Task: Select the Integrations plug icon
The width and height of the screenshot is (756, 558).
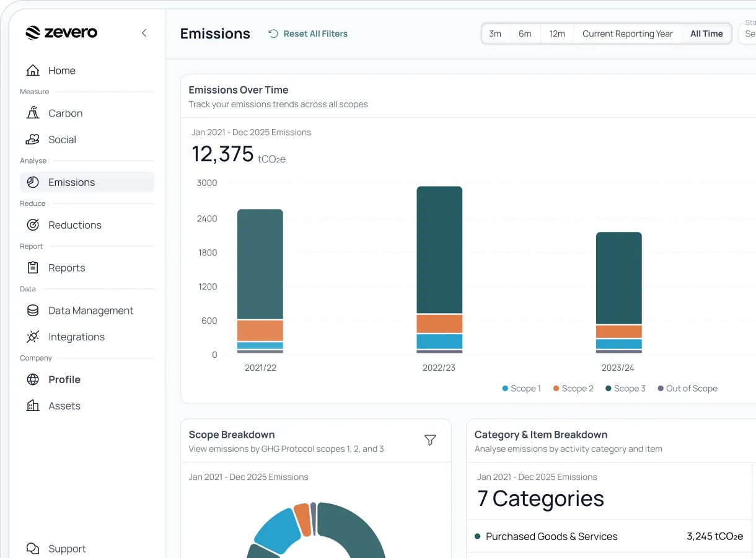Action: click(x=33, y=337)
